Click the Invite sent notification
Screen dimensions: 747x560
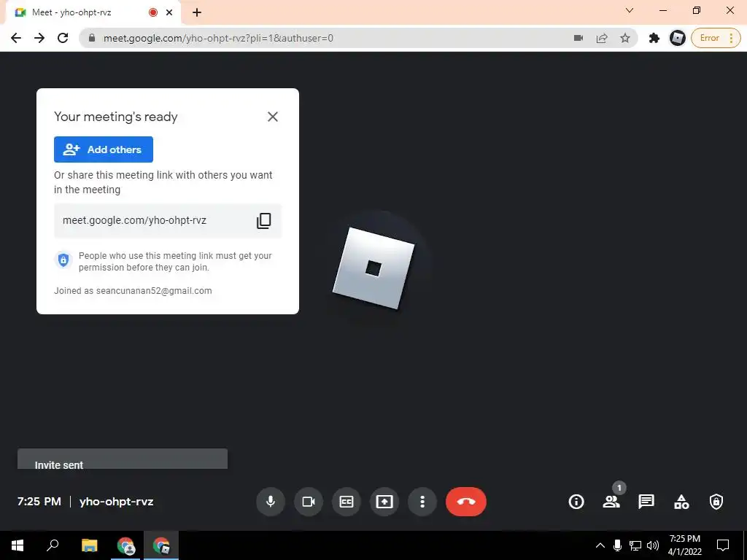[123, 459]
